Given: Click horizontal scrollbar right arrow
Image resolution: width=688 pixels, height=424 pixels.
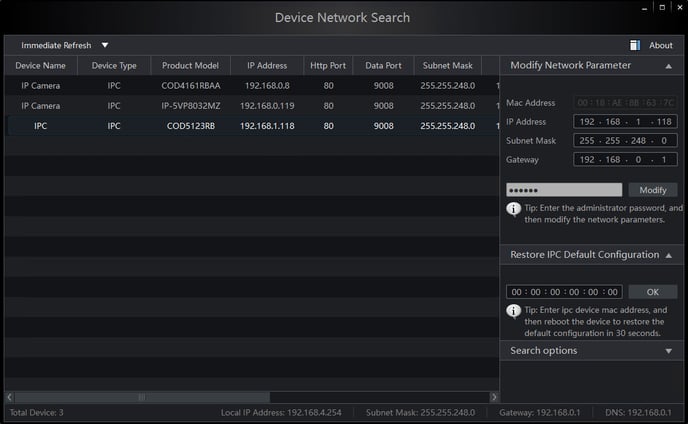Looking at the screenshot, I should [494, 397].
